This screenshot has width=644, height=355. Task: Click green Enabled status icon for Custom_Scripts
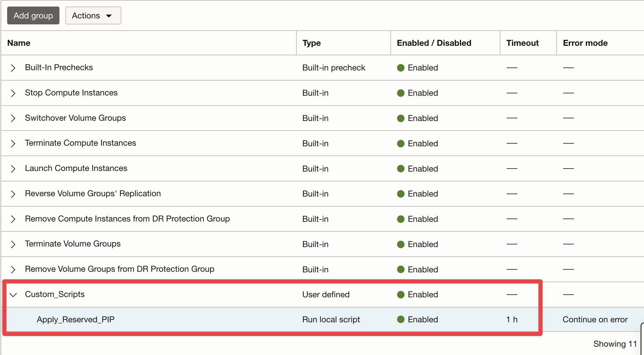[x=400, y=295]
